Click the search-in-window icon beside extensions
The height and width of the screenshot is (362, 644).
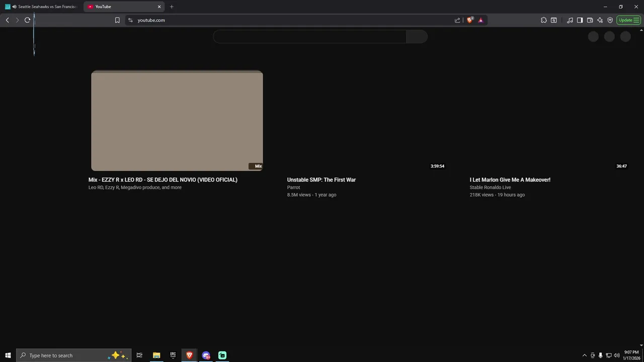pyautogui.click(x=554, y=20)
